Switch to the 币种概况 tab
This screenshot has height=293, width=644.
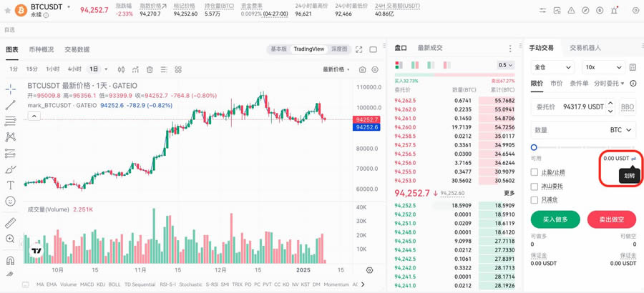(x=42, y=49)
